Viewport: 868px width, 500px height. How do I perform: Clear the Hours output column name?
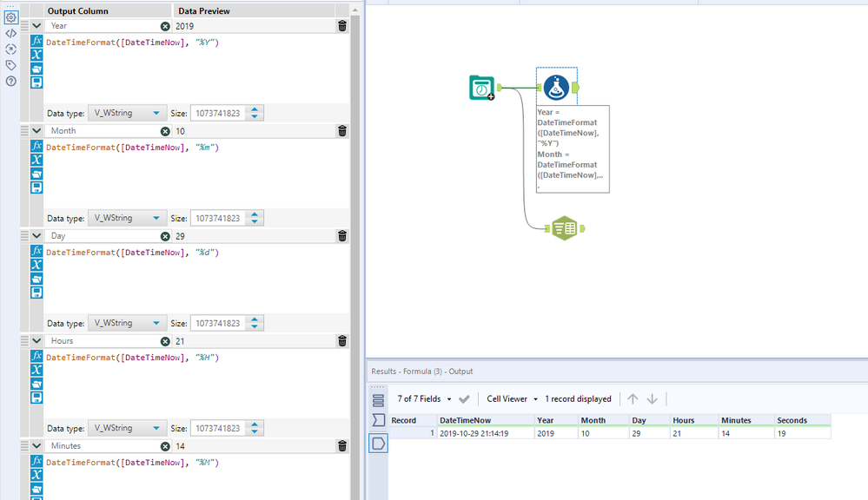coord(165,341)
